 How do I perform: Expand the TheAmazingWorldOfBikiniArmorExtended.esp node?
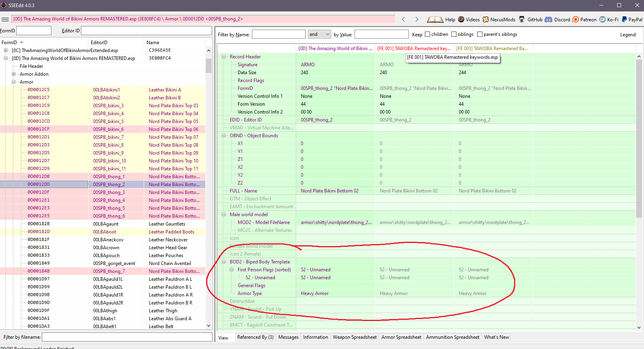[x=6, y=50]
